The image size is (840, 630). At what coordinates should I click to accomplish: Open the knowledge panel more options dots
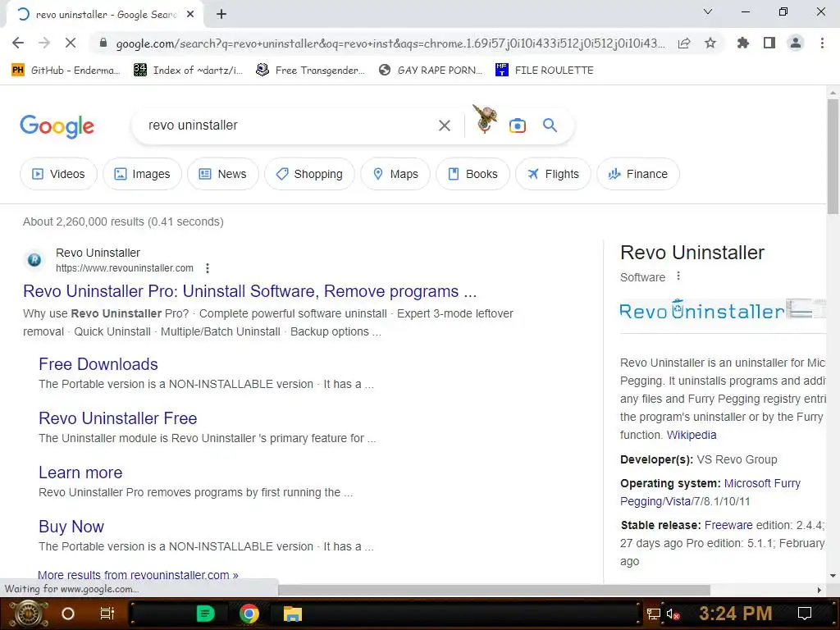pyautogui.click(x=678, y=276)
